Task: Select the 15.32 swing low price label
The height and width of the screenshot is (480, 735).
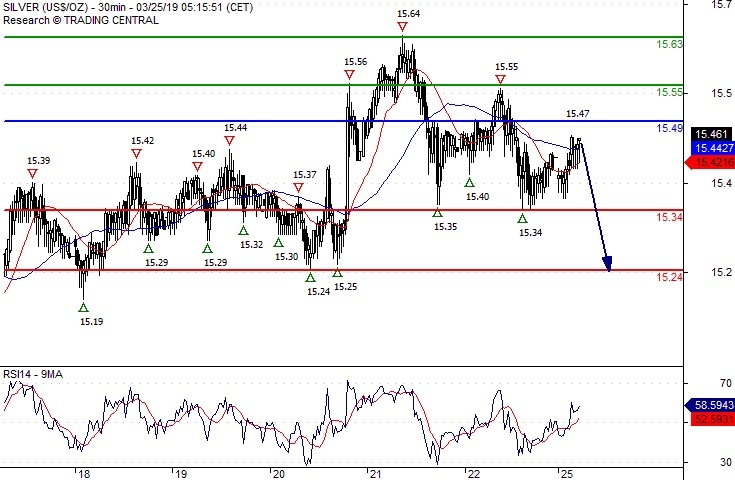Action: [252, 244]
